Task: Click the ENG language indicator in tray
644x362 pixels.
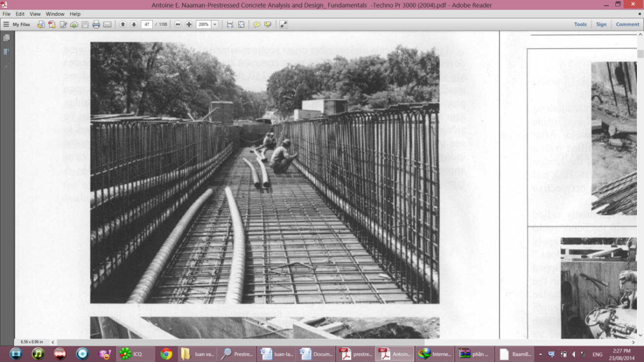Action: (597, 354)
